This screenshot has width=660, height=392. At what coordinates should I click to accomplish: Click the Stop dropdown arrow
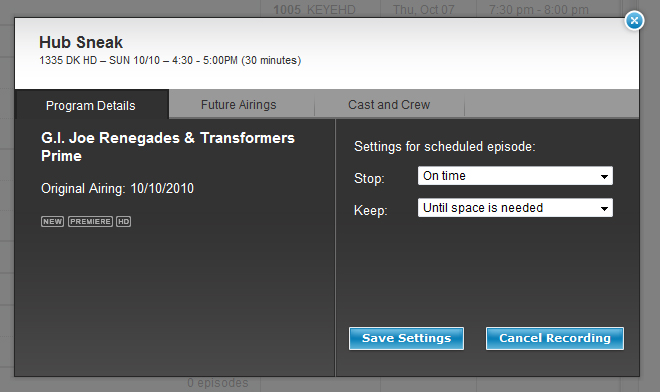(x=604, y=176)
